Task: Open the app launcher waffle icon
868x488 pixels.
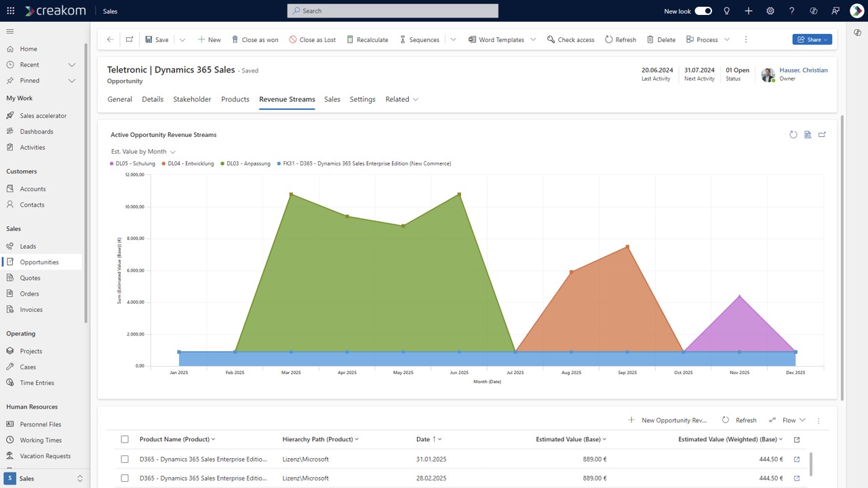Action: [10, 11]
